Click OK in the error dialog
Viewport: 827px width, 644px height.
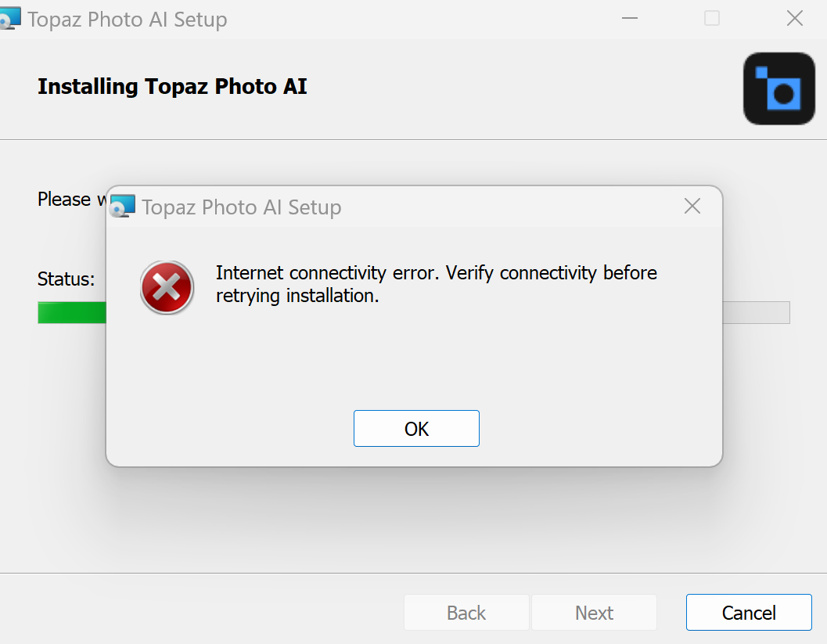click(416, 429)
